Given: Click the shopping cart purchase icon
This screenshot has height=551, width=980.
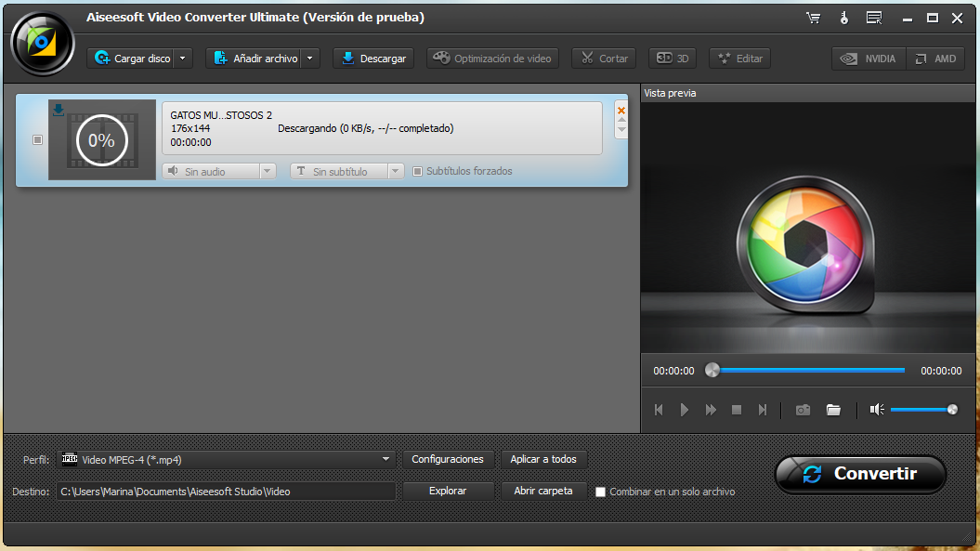Looking at the screenshot, I should click(813, 19).
